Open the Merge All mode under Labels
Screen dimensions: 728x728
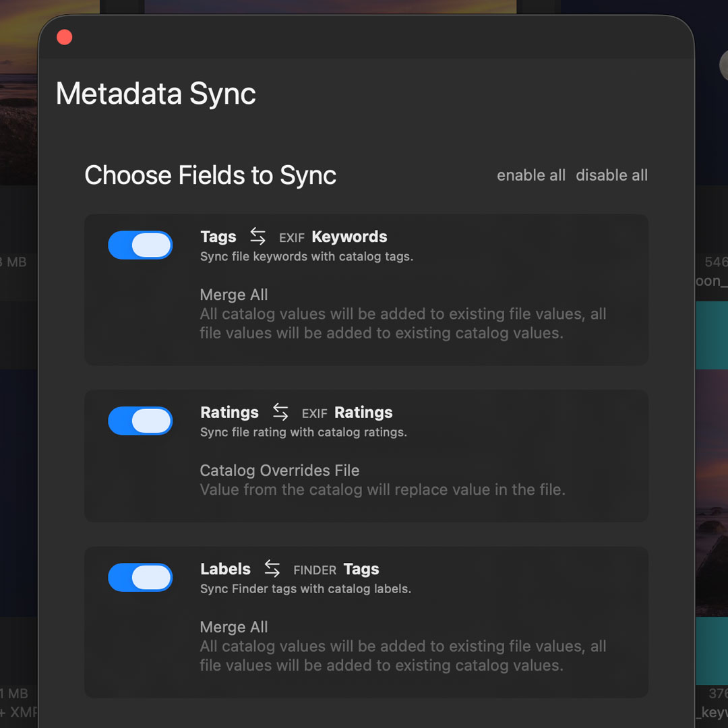(x=234, y=627)
